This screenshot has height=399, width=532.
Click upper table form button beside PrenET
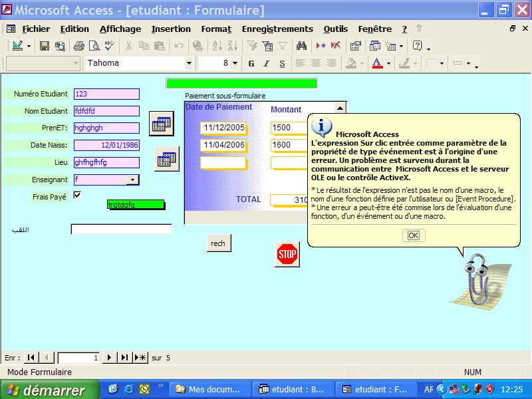pyautogui.click(x=162, y=124)
